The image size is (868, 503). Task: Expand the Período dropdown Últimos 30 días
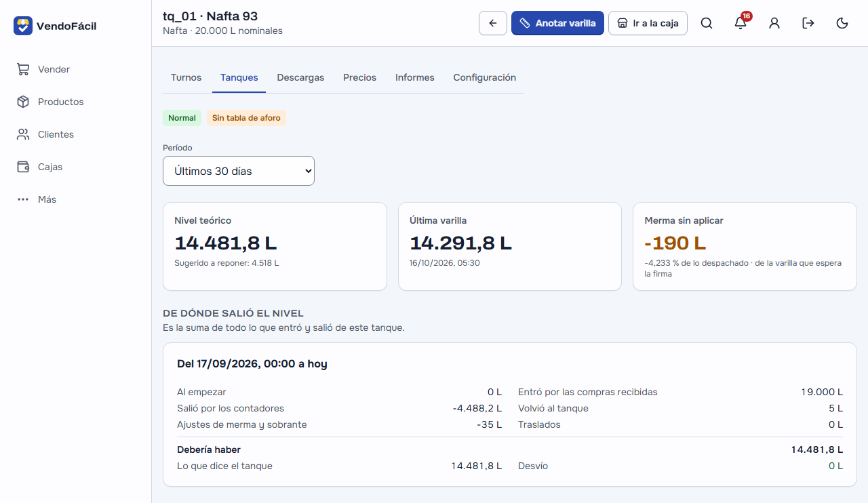239,171
